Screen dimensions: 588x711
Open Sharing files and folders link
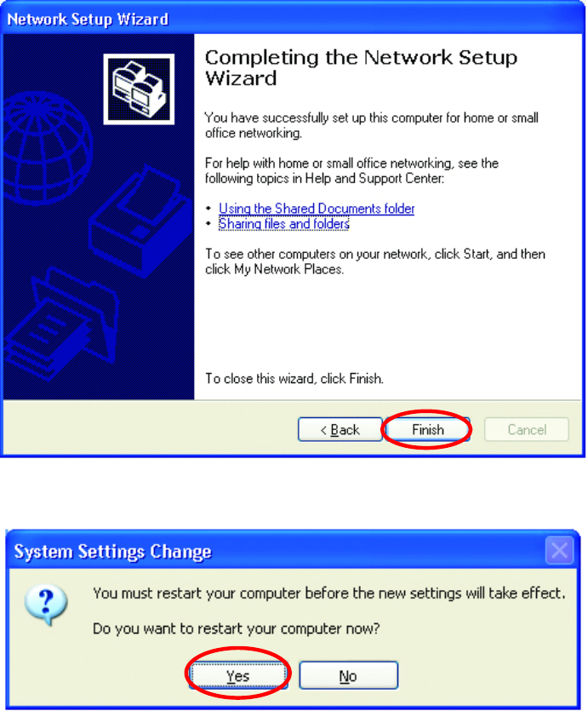click(284, 224)
